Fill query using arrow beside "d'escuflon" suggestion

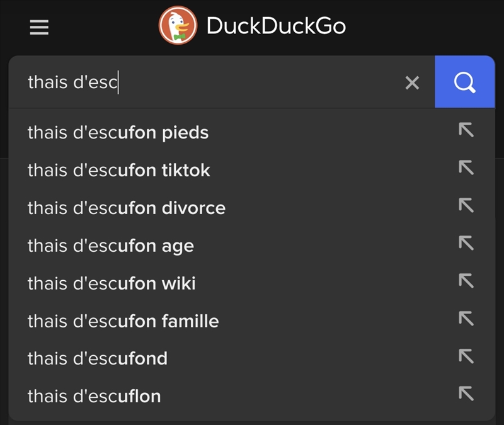[x=466, y=394]
